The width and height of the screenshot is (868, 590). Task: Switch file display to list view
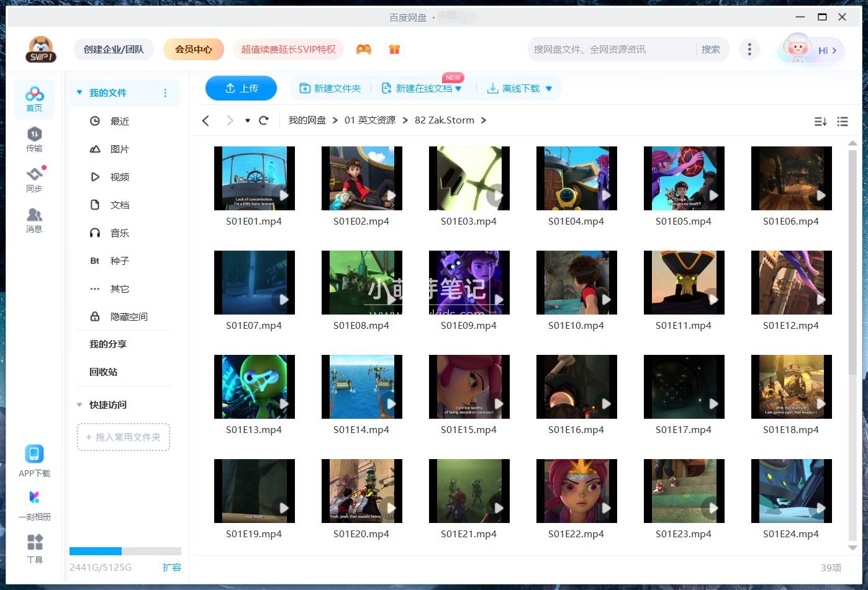(843, 121)
